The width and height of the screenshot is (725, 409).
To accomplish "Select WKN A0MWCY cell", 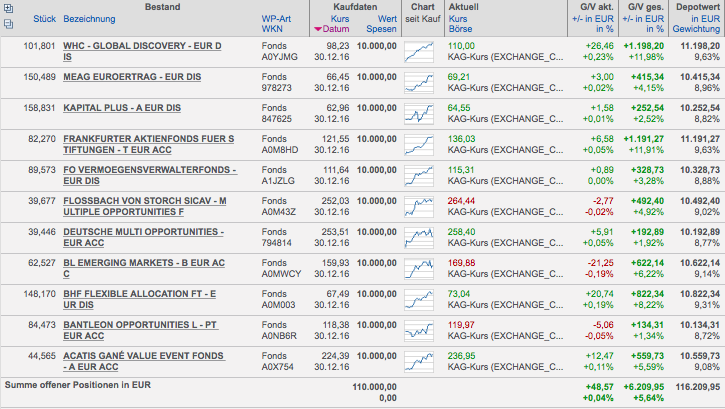I will click(281, 274).
